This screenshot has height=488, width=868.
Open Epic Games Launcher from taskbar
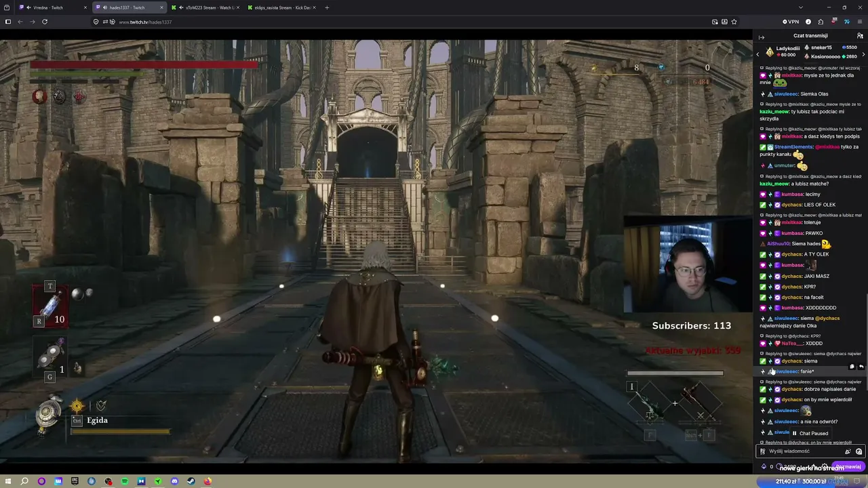click(75, 481)
